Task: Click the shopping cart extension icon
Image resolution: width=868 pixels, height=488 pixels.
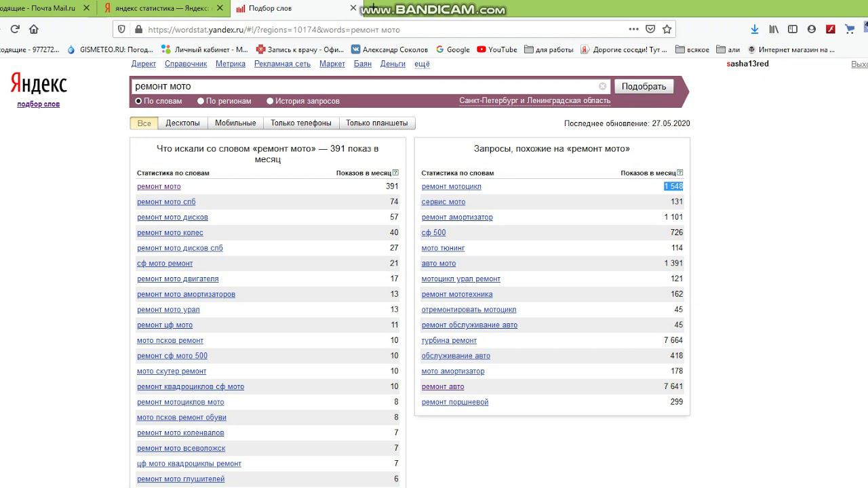Action: click(850, 29)
